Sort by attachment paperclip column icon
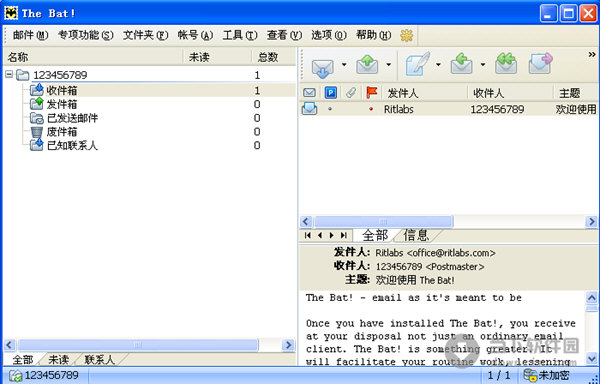This screenshot has width=600, height=384. (351, 93)
